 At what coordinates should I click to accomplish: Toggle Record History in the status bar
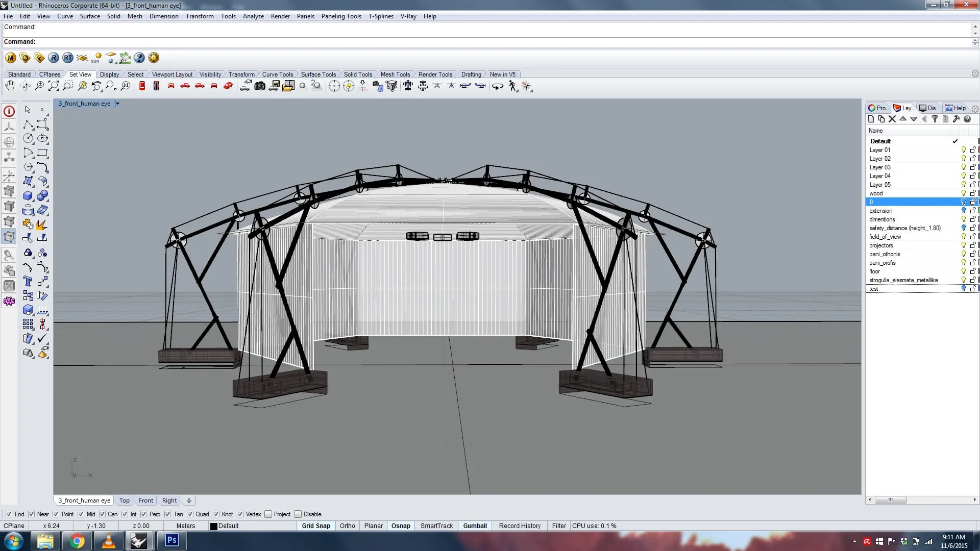click(520, 526)
